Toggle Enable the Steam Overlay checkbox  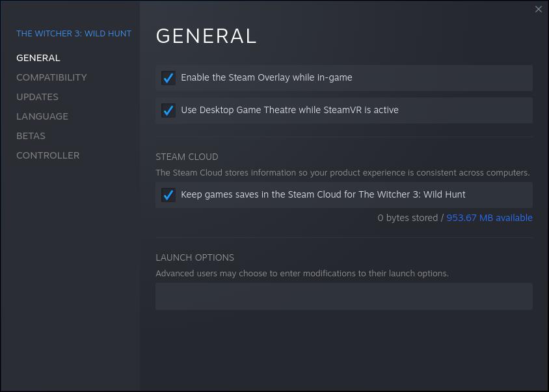tap(168, 78)
